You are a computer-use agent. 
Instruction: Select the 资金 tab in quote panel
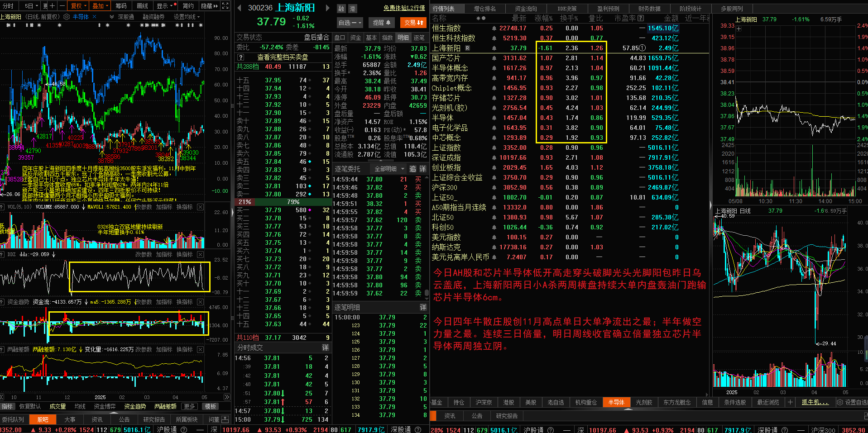pos(355,38)
